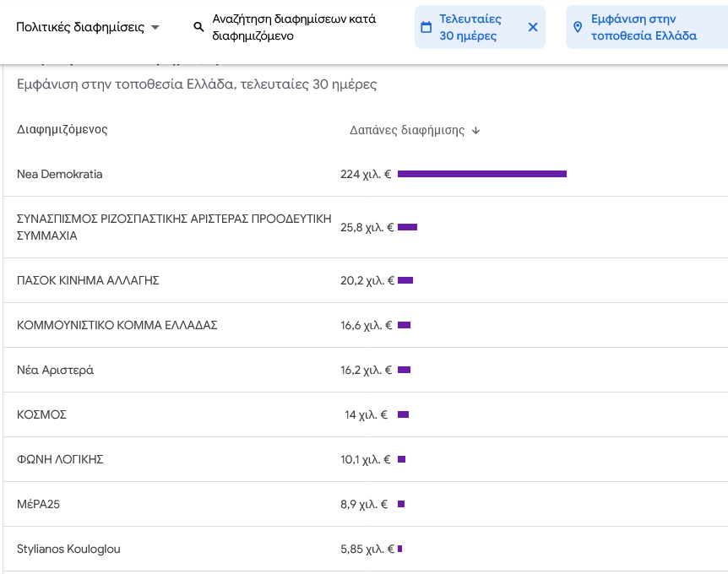This screenshot has width=728, height=574.
Task: Open the ΠΑΣΟΚ ΚΙΝΗΜΑ ΑΛΛΑΓΗΣ advertiser
Action: [88, 280]
